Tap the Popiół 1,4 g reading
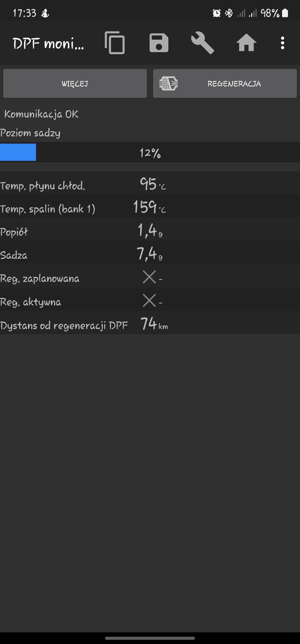 coord(150,230)
